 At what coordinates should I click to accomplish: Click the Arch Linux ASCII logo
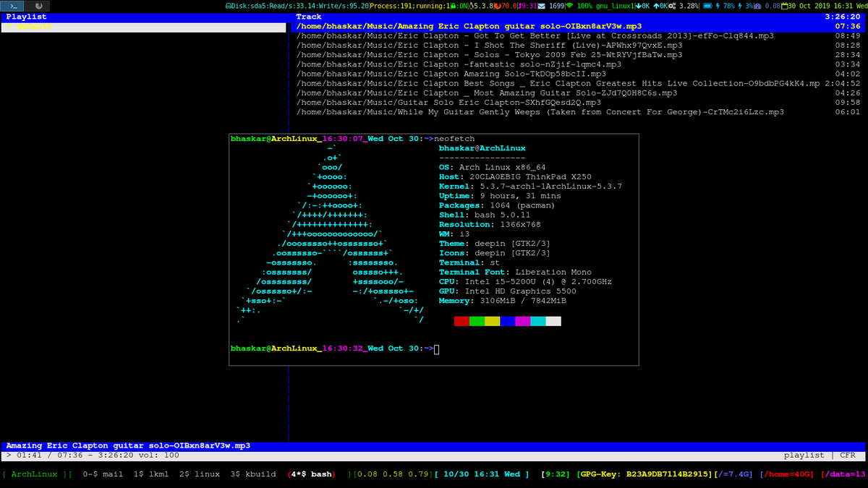pyautogui.click(x=331, y=234)
